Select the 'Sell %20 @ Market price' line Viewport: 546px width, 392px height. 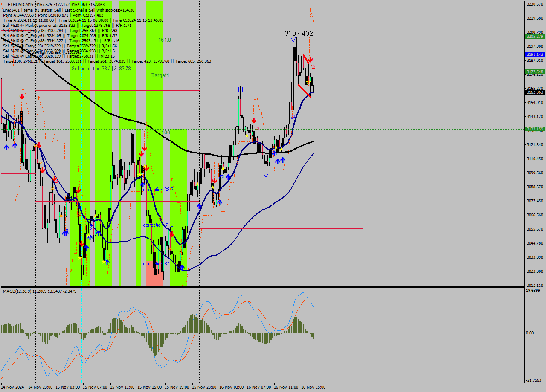coord(67,25)
